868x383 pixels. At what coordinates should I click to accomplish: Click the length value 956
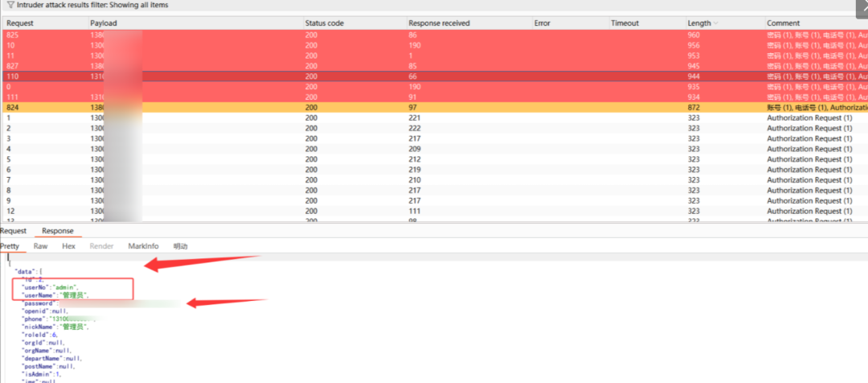pyautogui.click(x=694, y=45)
